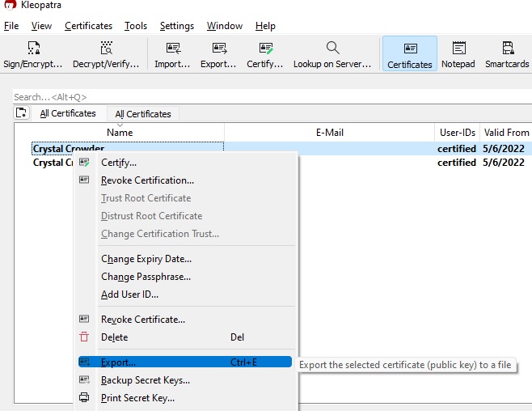
Task: Click the Print Secret Key printer icon
Action: [x=84, y=397]
